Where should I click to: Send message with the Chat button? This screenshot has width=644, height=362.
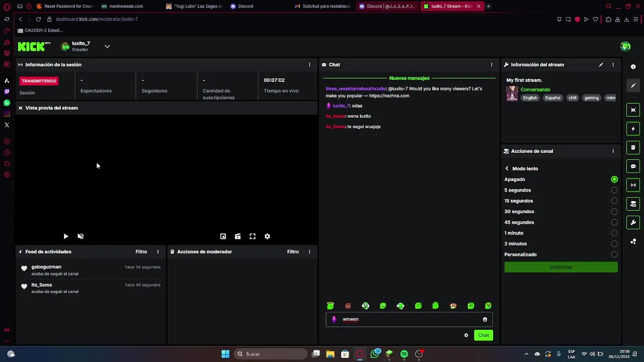tap(484, 335)
